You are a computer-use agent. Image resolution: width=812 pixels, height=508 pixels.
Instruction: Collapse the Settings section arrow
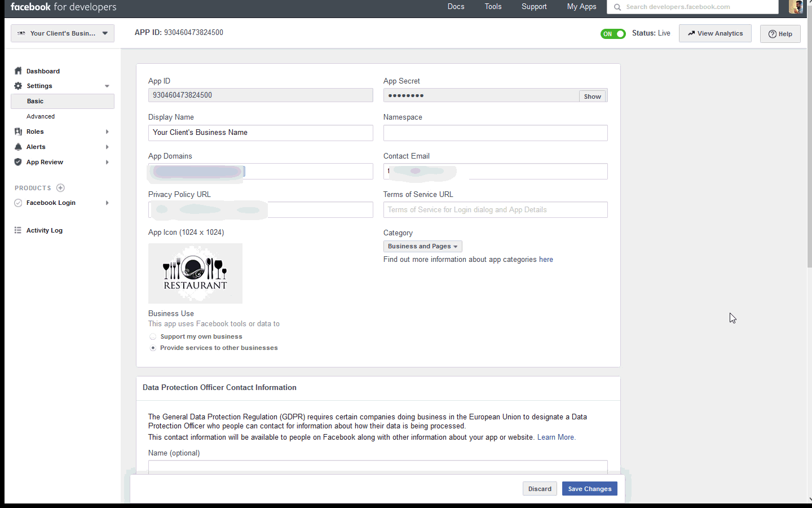pyautogui.click(x=107, y=86)
